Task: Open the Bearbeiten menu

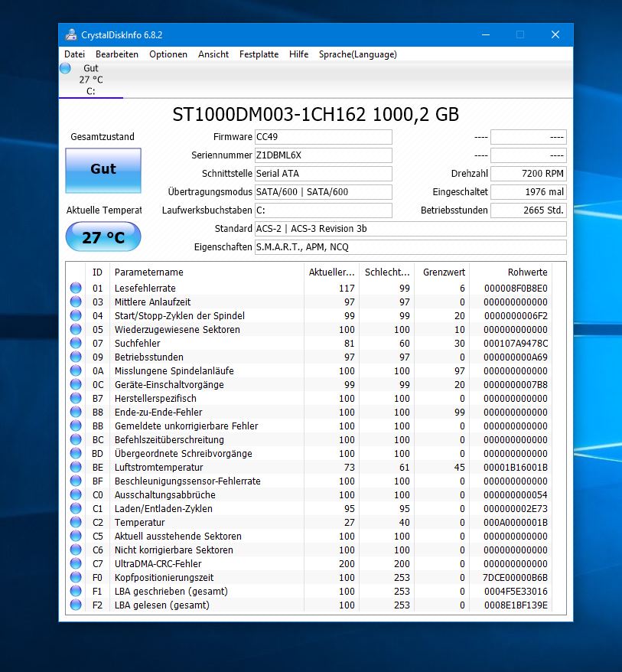Action: tap(117, 54)
